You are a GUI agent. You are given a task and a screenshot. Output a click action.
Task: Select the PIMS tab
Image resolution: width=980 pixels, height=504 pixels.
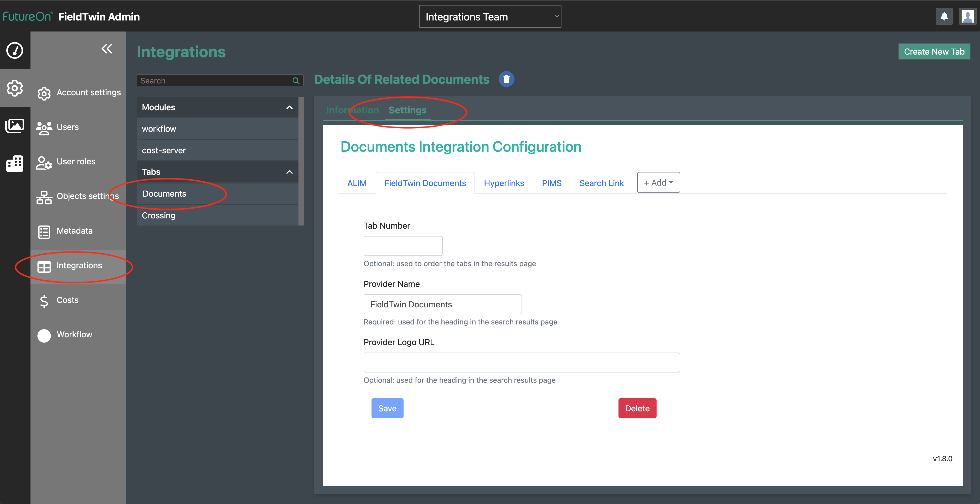pos(552,183)
